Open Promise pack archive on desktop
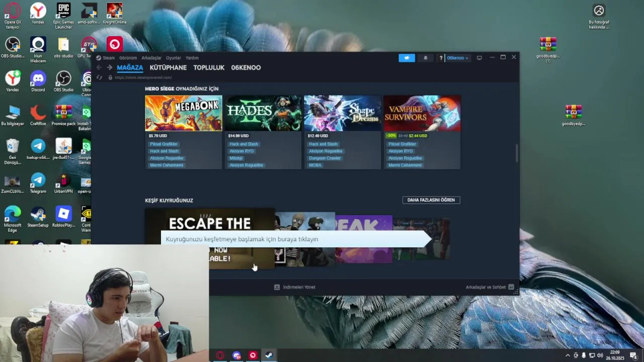The image size is (644, 362). (63, 115)
